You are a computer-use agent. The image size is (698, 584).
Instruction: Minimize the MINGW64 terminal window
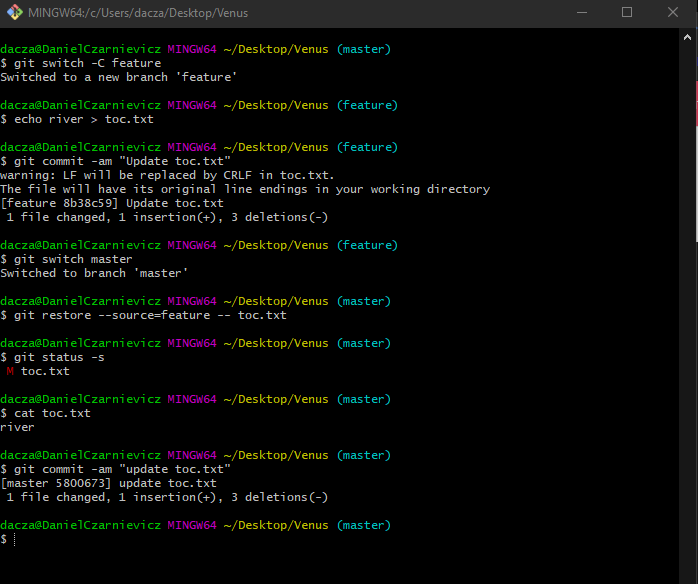click(x=581, y=13)
